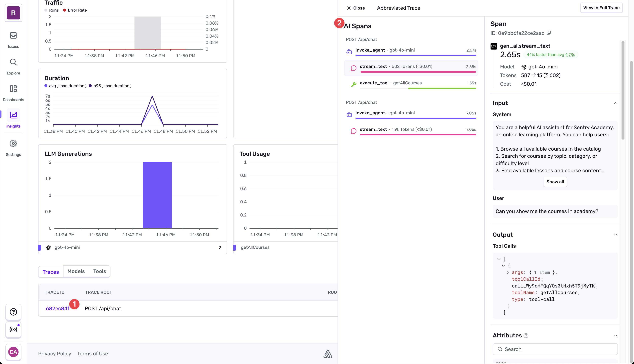Click the span details vertical scrollbar
Screen dimensions: 634x364
pos(623,90)
